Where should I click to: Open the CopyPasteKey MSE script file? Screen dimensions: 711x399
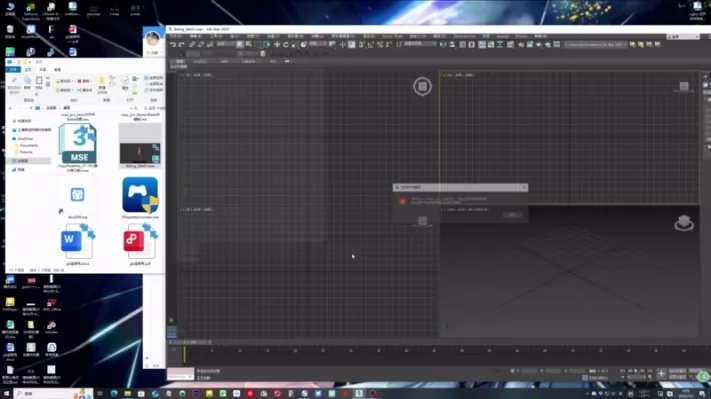click(x=78, y=144)
